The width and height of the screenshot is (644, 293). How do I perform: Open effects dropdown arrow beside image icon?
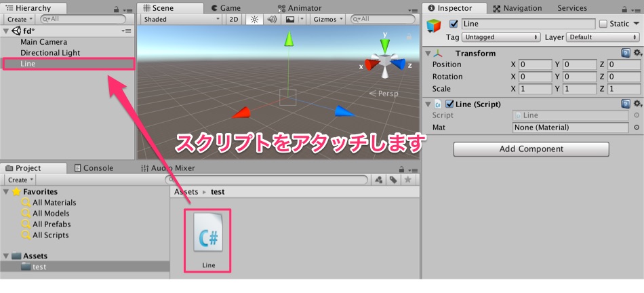[x=302, y=19]
